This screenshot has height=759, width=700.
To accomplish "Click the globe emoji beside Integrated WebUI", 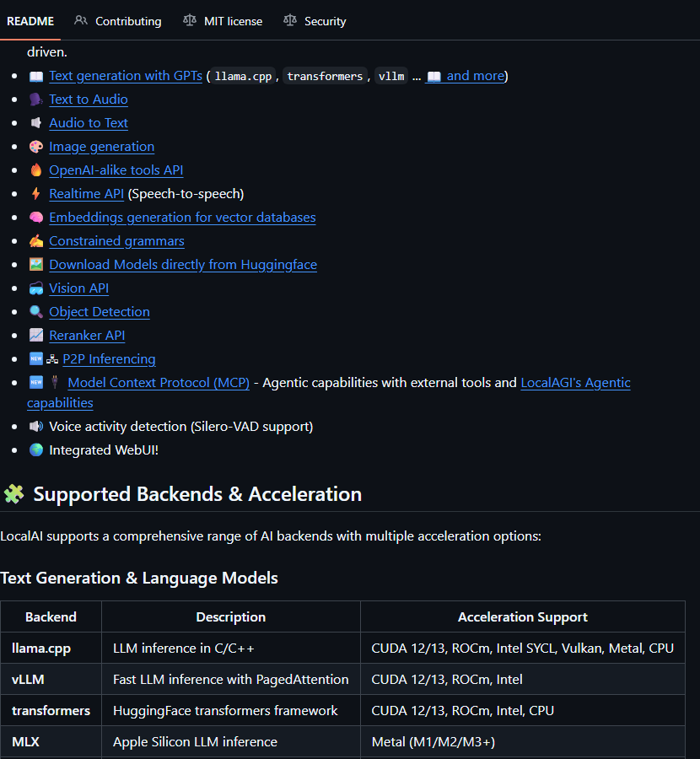I will click(36, 450).
